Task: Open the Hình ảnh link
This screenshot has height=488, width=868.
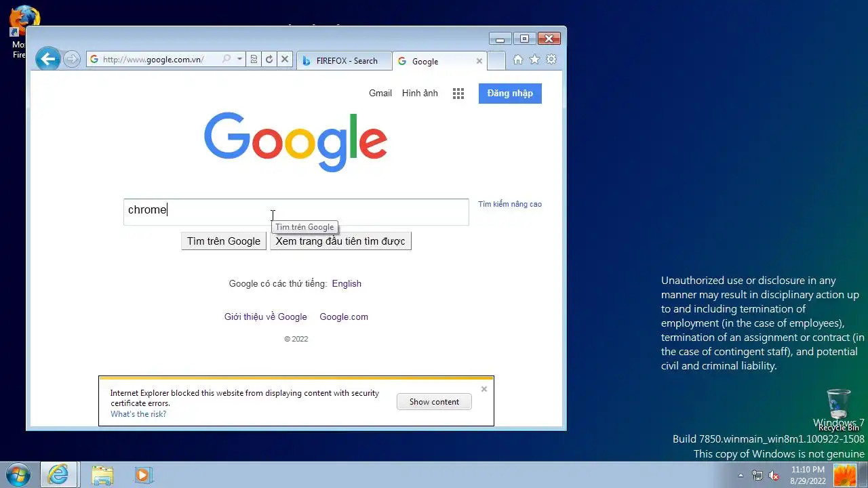Action: (420, 93)
